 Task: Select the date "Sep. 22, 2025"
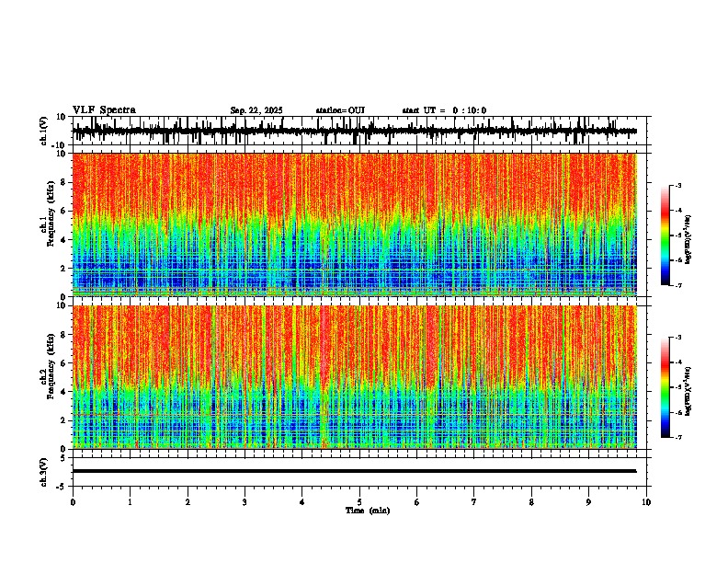256,110
